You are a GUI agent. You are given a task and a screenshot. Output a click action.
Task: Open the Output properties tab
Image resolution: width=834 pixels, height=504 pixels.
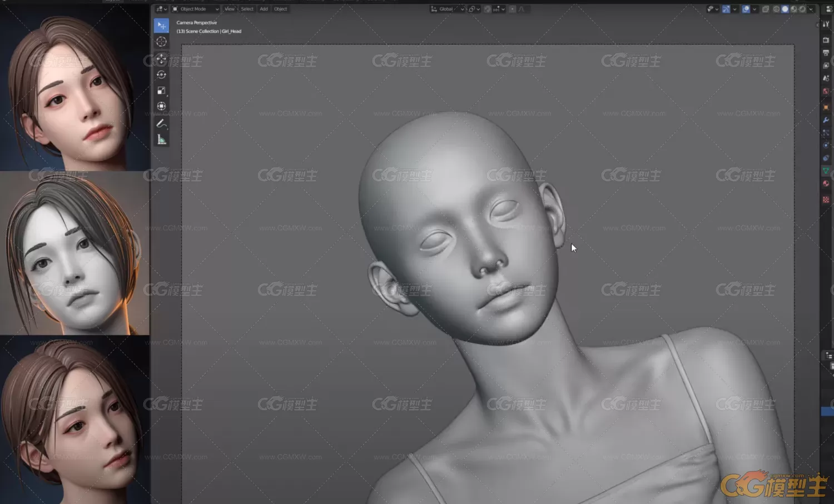826,53
